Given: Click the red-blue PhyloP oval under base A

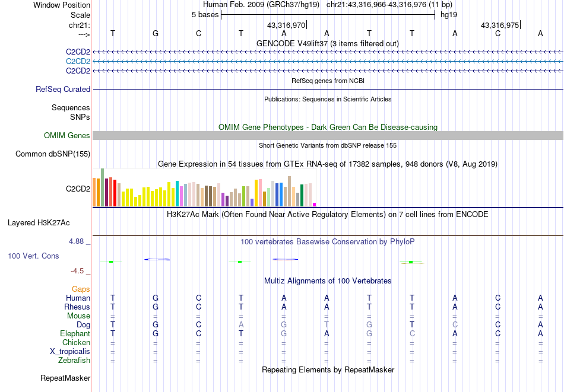Looking at the screenshot, I should pyautogui.click(x=285, y=259).
